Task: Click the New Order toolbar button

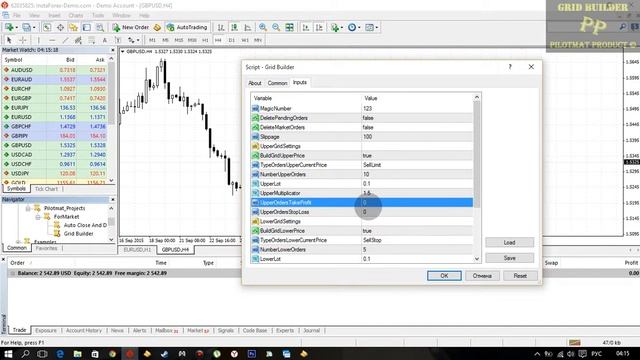Action: (131, 27)
